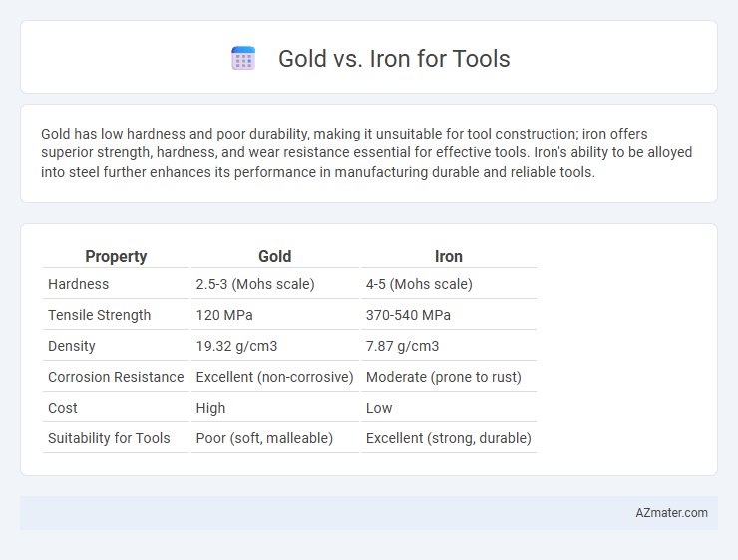The image size is (738, 560).
Task: Click the 'Low' cost value
Action: click(x=379, y=408)
